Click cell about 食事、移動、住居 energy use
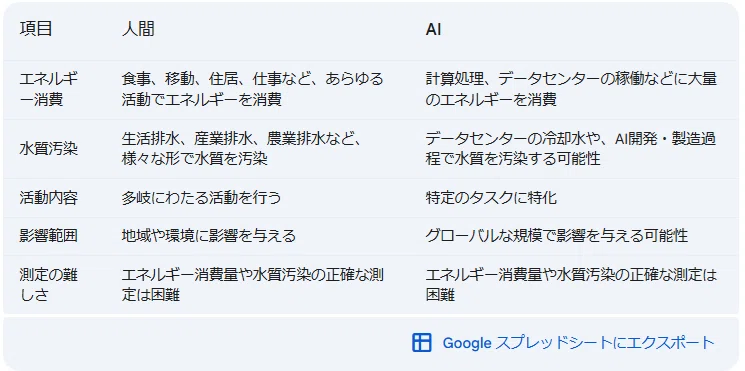The width and height of the screenshot is (745, 371). point(252,90)
